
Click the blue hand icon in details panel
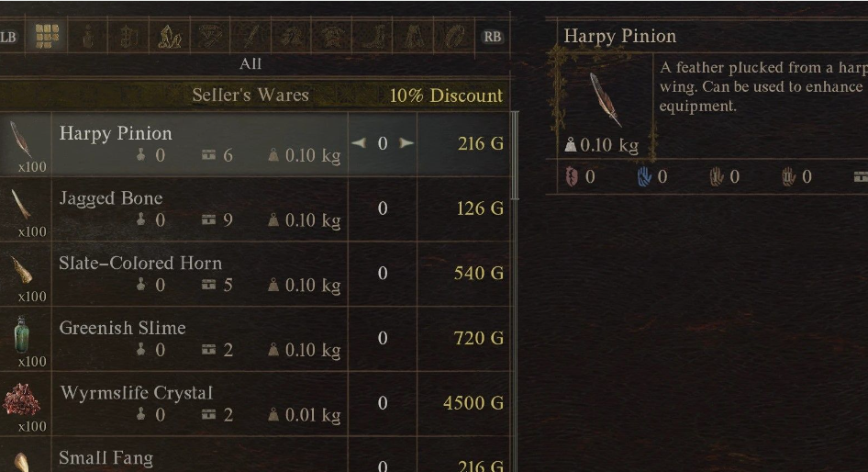(644, 176)
